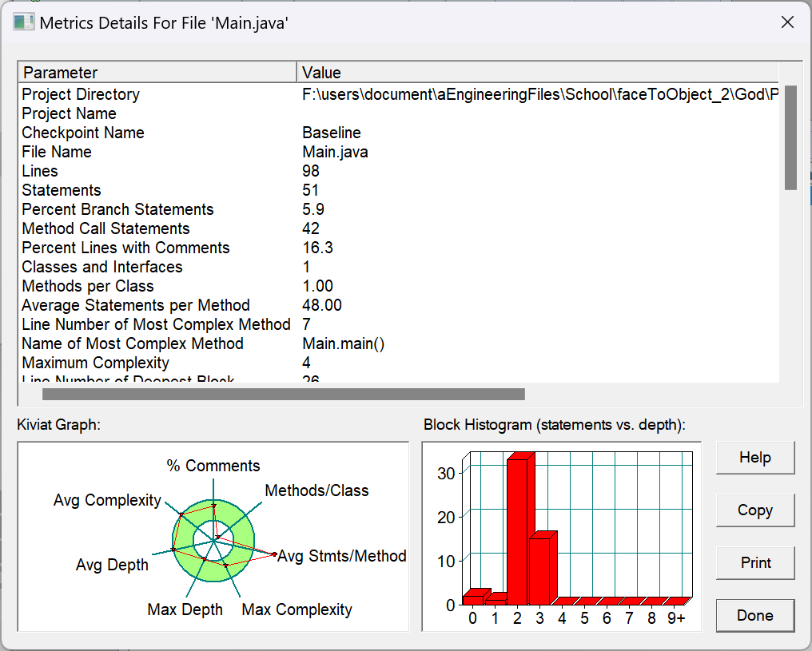Click the histogram bar at depth 0
Image resolution: width=812 pixels, height=651 pixels.
click(x=474, y=597)
